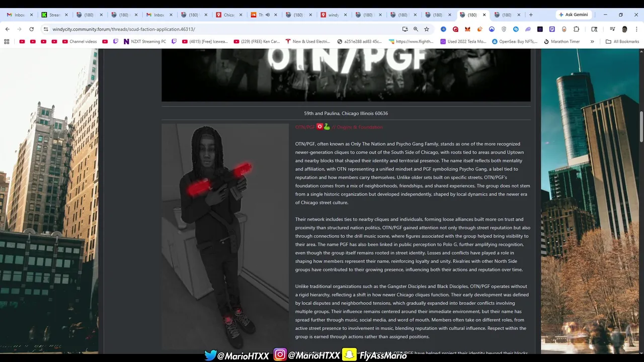Viewport: 644px width, 362px height.
Task: Open the Chrome profile avatar
Action: point(624,29)
